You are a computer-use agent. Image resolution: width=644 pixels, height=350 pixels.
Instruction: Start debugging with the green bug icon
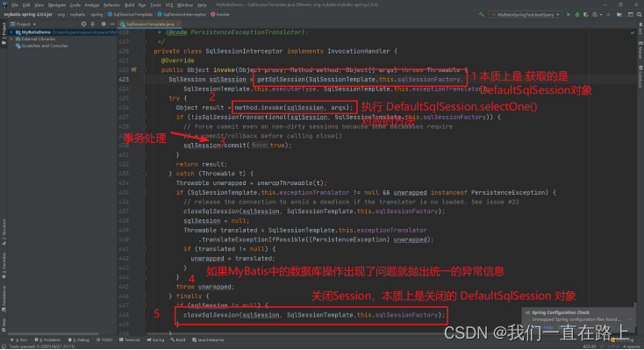click(577, 15)
